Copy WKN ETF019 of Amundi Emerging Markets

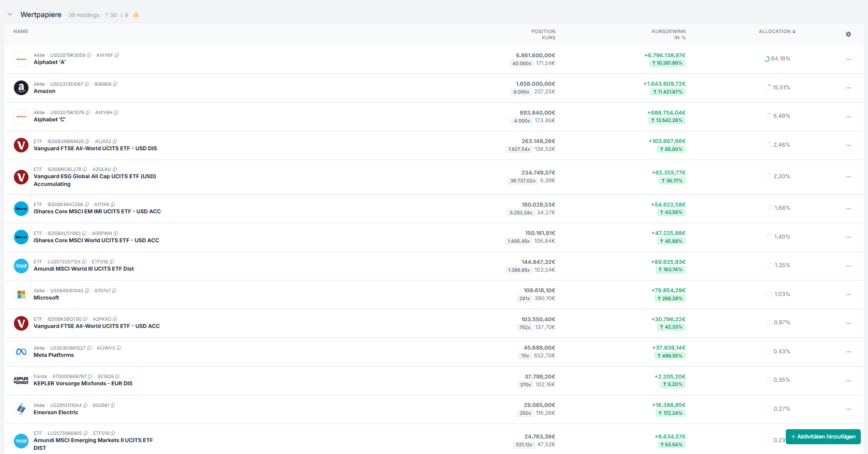[x=113, y=433]
